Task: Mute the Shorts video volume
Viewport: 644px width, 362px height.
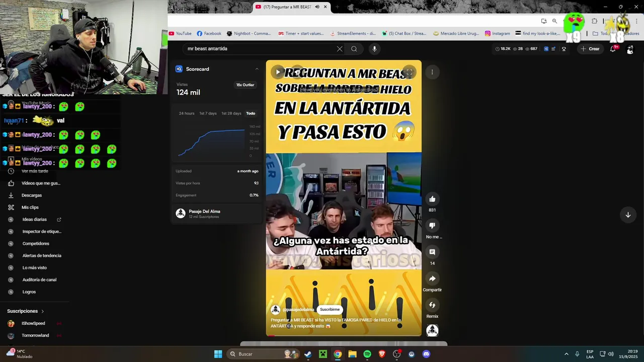Action: (297, 72)
